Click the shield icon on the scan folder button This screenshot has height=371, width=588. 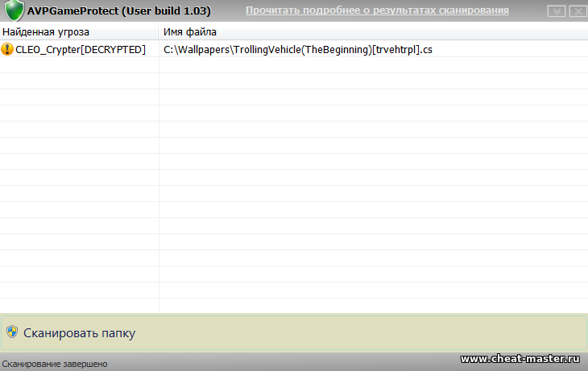pos(12,332)
